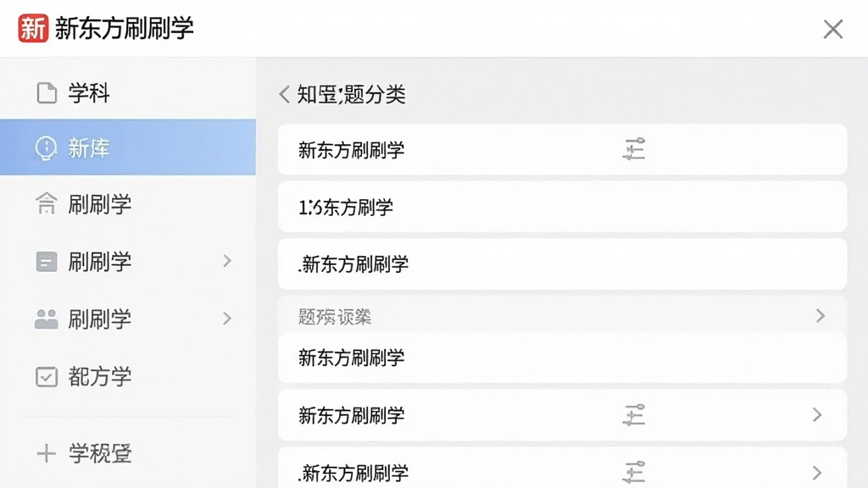Expand the people-icon 刷刷学 sidebar chevron
The width and height of the screenshot is (868, 488).
[227, 319]
